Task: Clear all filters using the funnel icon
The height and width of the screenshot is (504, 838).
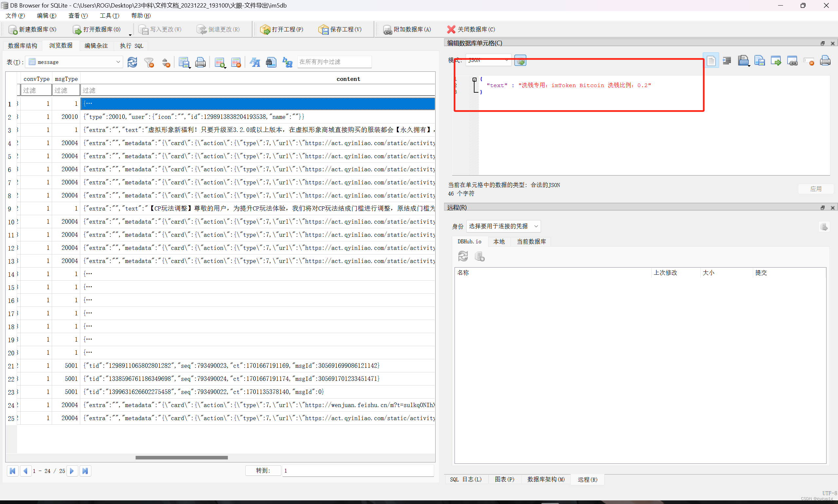Action: point(149,62)
